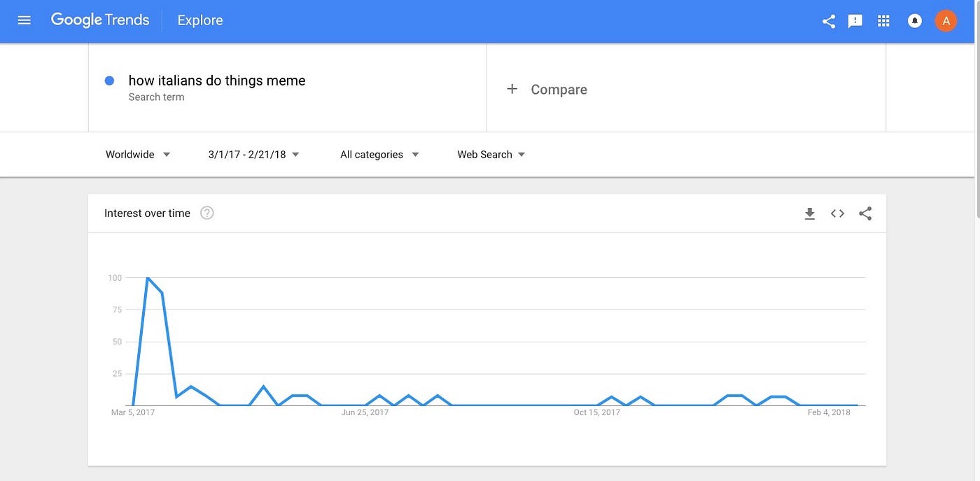Open the account avatar labeled A
980x481 pixels.
946,21
